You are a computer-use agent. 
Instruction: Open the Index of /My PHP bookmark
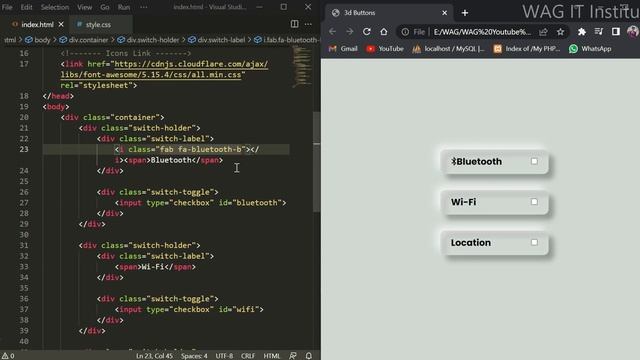click(527, 49)
